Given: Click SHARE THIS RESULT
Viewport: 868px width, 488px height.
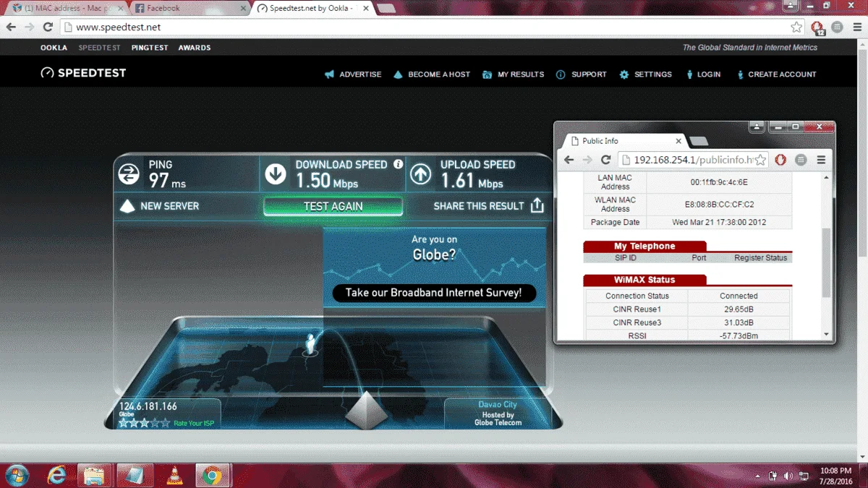Looking at the screenshot, I should (x=479, y=206).
